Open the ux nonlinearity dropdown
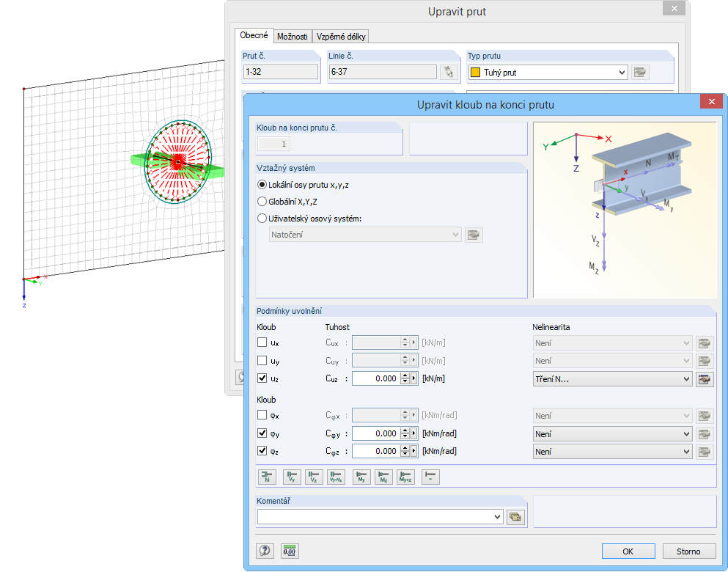 click(x=686, y=343)
